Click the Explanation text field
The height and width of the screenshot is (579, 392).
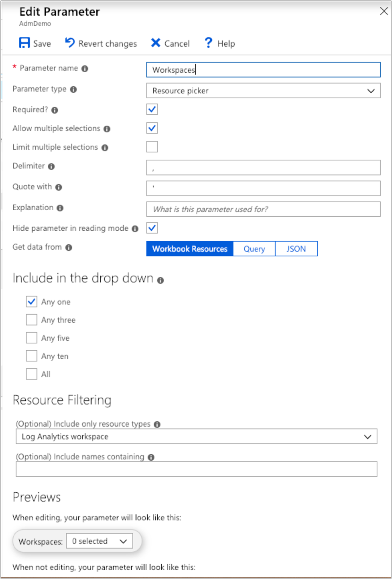coord(263,209)
